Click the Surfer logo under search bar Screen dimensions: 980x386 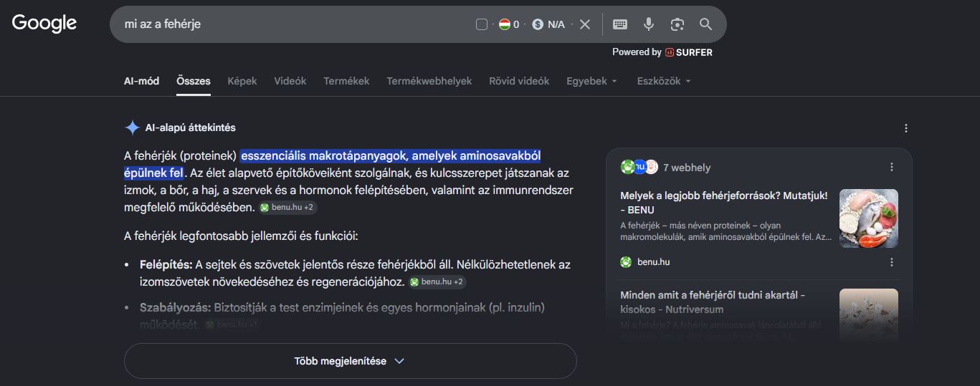pos(689,52)
